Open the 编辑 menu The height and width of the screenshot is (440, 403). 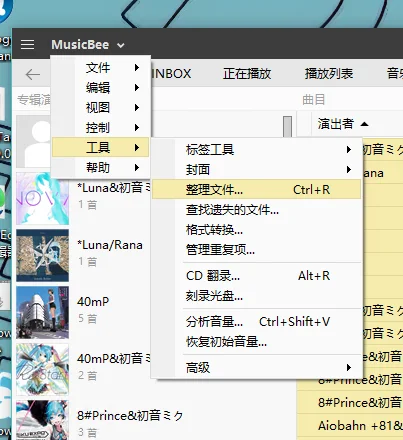click(x=101, y=88)
